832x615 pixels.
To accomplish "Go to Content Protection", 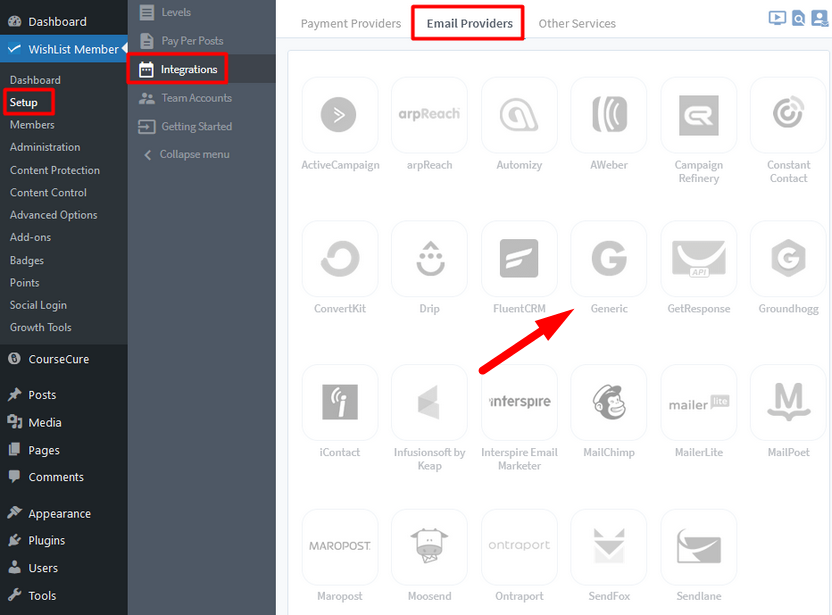I will (55, 170).
